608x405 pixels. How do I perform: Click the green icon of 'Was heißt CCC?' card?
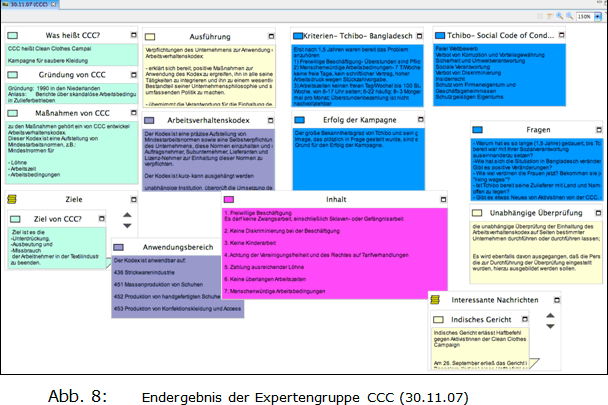[12, 35]
